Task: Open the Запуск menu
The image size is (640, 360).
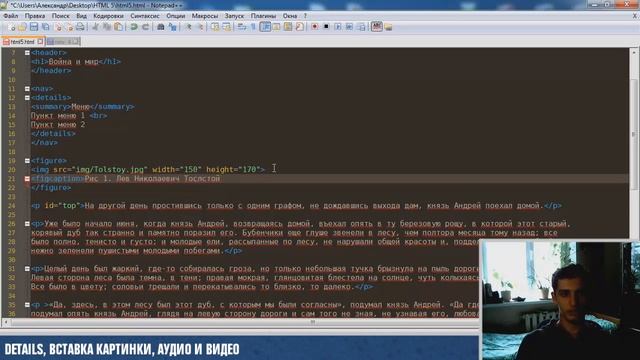Action: tap(234, 16)
